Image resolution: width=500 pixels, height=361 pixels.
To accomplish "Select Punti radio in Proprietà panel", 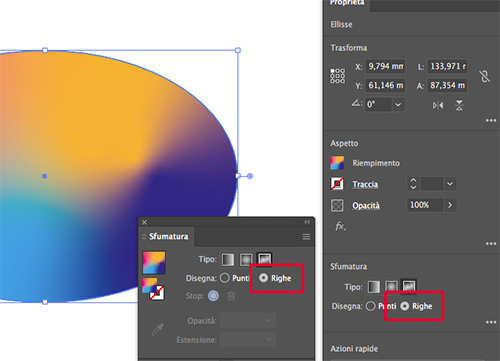I will pyautogui.click(x=371, y=306).
